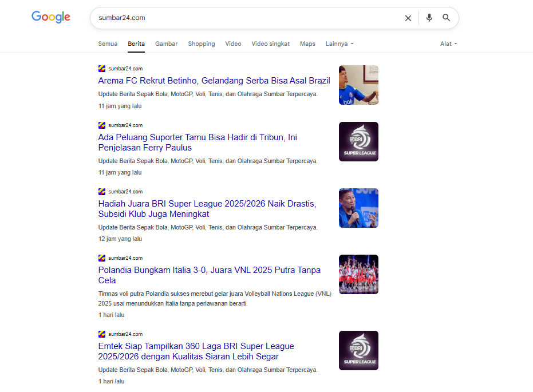The height and width of the screenshot is (392, 533).
Task: Open the Maps tab
Action: click(x=307, y=44)
